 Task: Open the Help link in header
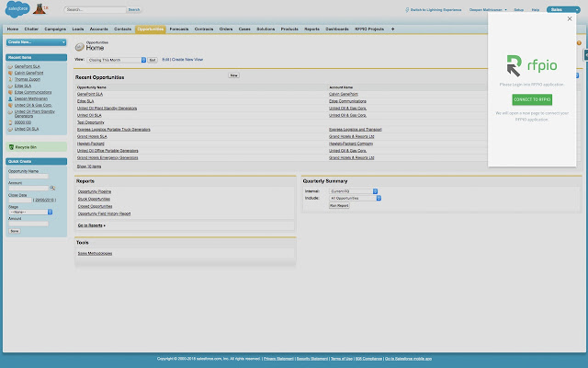[536, 10]
